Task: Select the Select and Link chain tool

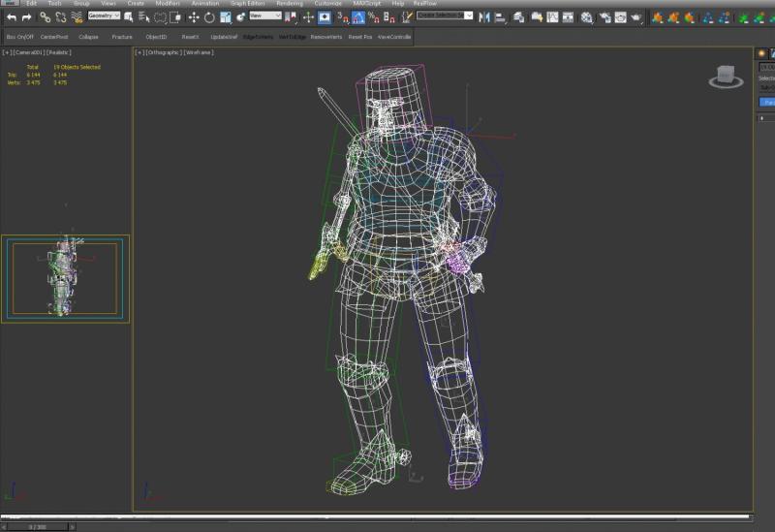Action: [x=45, y=17]
